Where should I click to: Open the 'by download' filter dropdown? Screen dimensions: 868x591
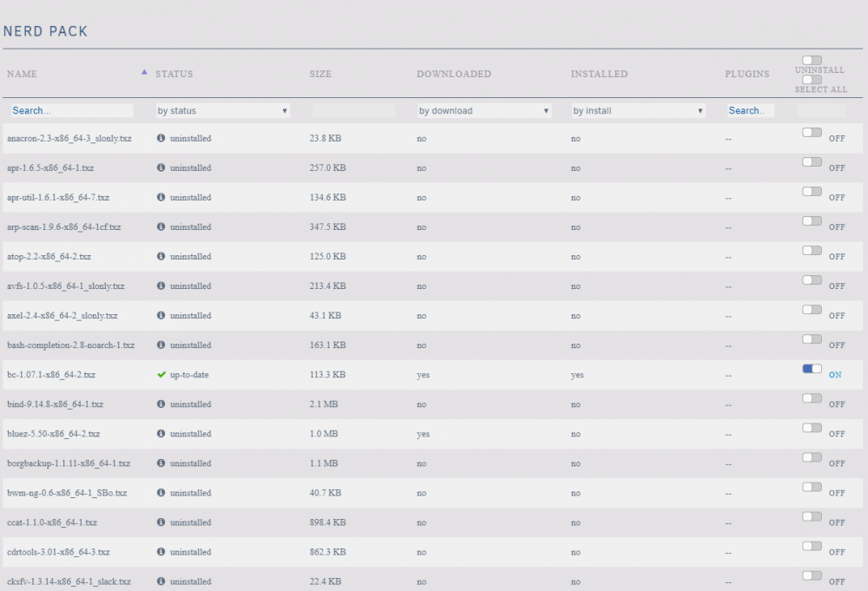click(484, 111)
